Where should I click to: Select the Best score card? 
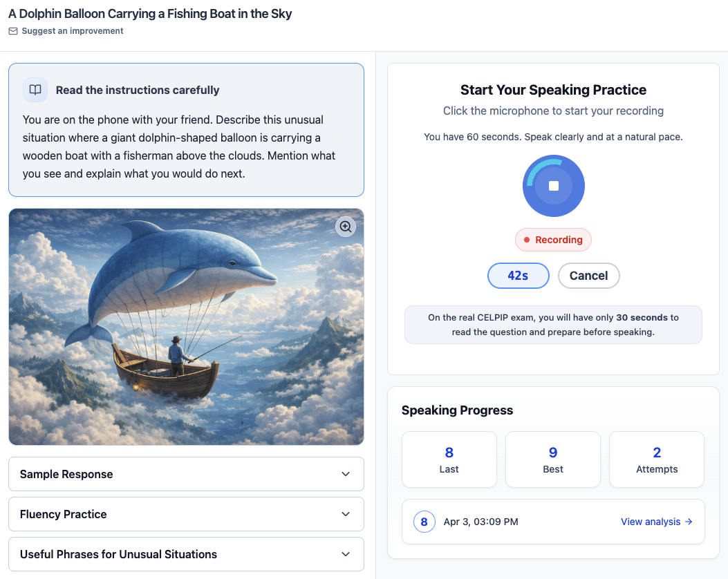553,459
